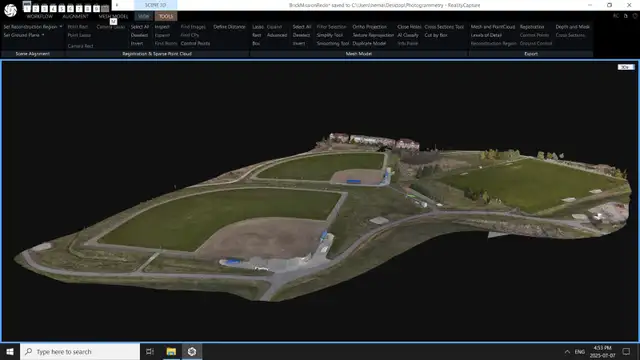Export Cross Sections from the Export group
Image resolution: width=640 pixels, height=360 pixels.
coord(570,35)
